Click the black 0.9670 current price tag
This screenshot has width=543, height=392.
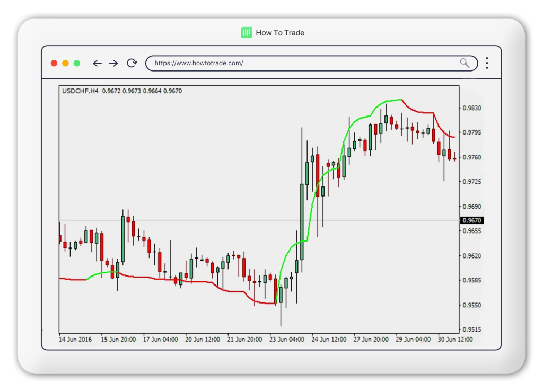[471, 220]
